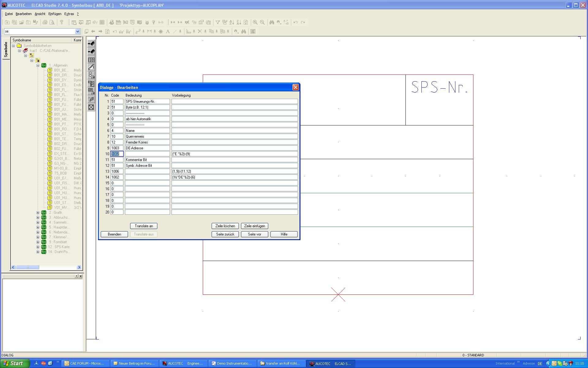Click the Beenden button
This screenshot has width=588, height=368.
[x=115, y=234]
